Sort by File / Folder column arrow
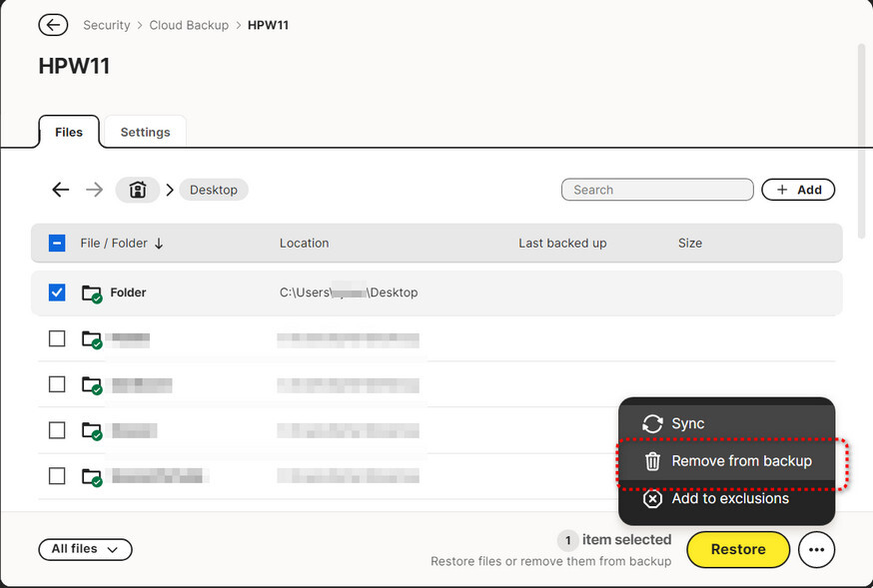Viewport: 873px width, 588px height. coord(159,244)
